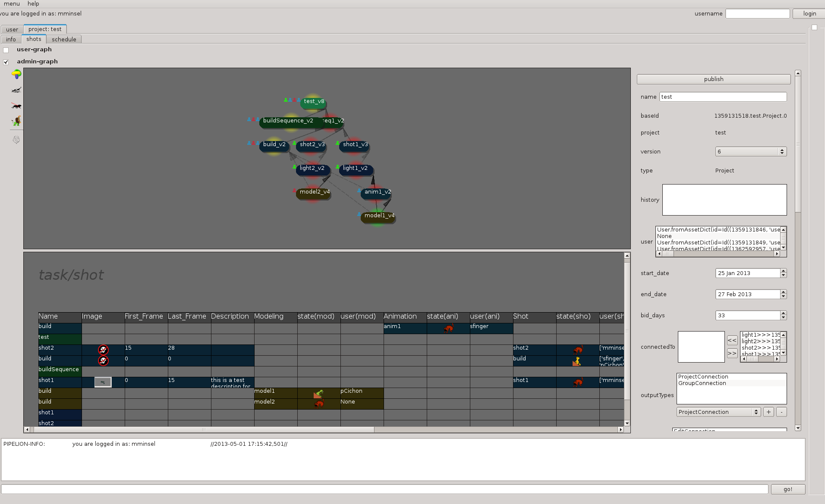This screenshot has width=825, height=504.
Task: Open the version dropdown showing 6
Action: click(x=751, y=152)
